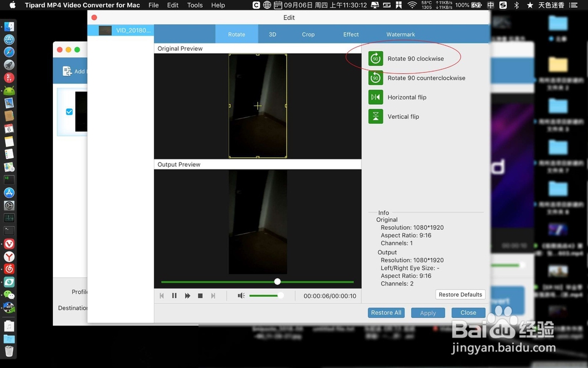Open the Tools menu
The width and height of the screenshot is (588, 368).
click(x=195, y=5)
